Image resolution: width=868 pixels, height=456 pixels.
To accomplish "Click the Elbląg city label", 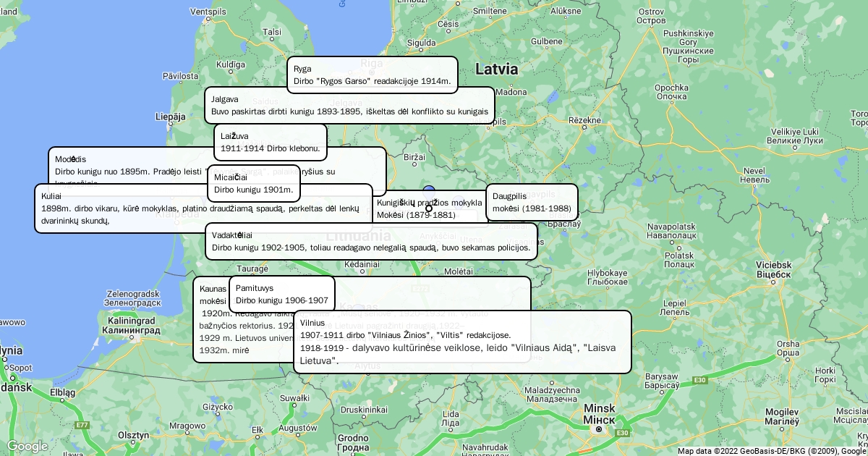I will [63, 392].
